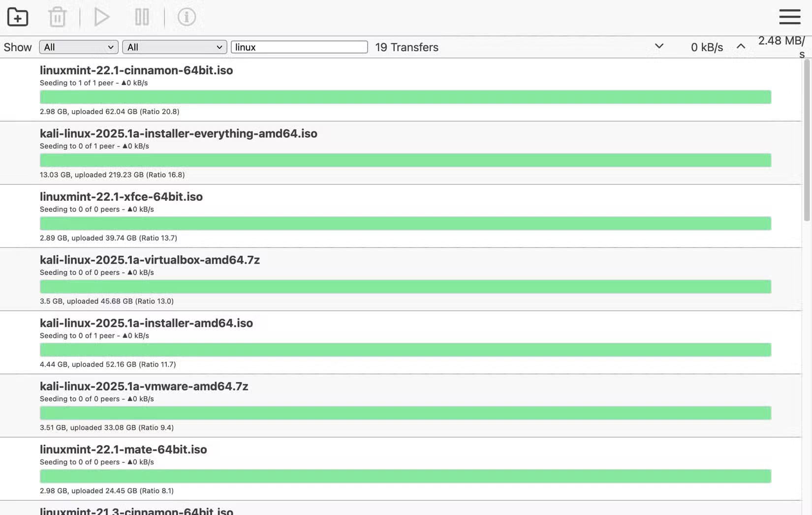The image size is (812, 515).
Task: Click the vertical scrollbar thumb
Action: pyautogui.click(x=807, y=140)
